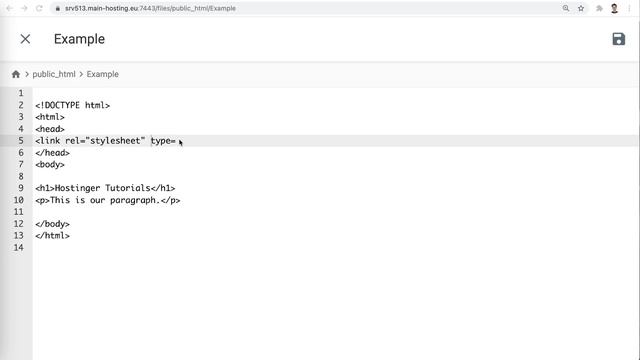The height and width of the screenshot is (360, 640).
Task: Open the browser profile avatar
Action: pyautogui.click(x=614, y=8)
